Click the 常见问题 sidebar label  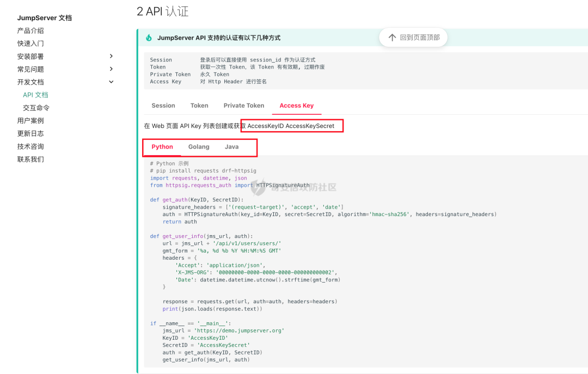click(30, 69)
